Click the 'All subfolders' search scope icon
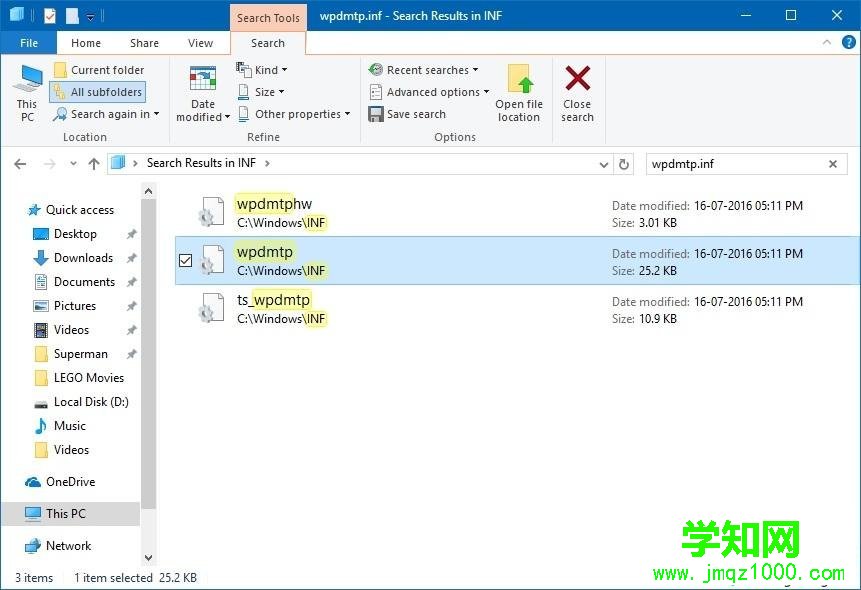 62,91
